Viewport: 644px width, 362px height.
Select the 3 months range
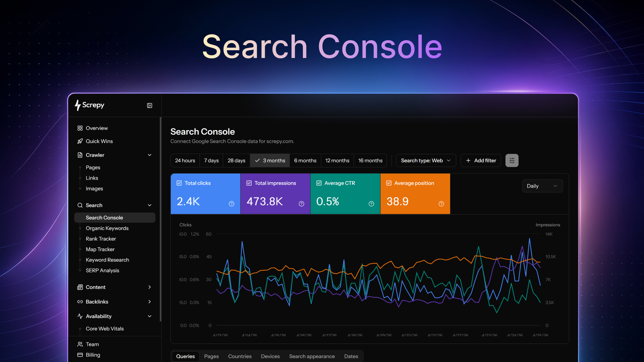click(270, 161)
